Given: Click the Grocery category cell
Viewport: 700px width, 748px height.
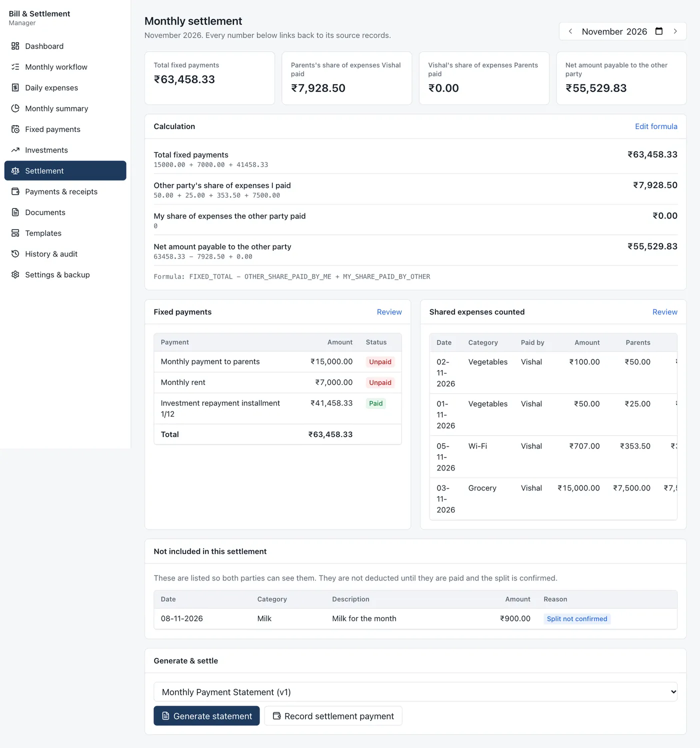Looking at the screenshot, I should [x=482, y=488].
